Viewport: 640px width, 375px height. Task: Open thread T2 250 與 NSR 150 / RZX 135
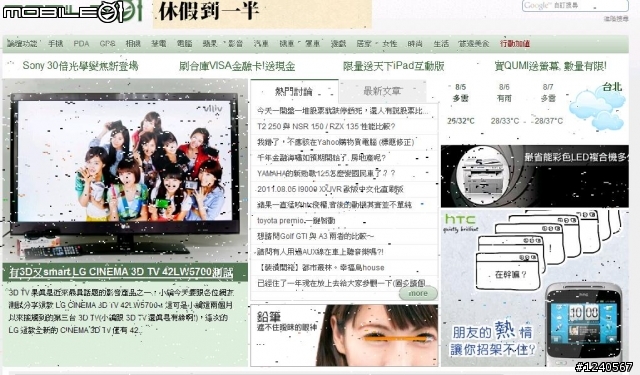click(326, 126)
